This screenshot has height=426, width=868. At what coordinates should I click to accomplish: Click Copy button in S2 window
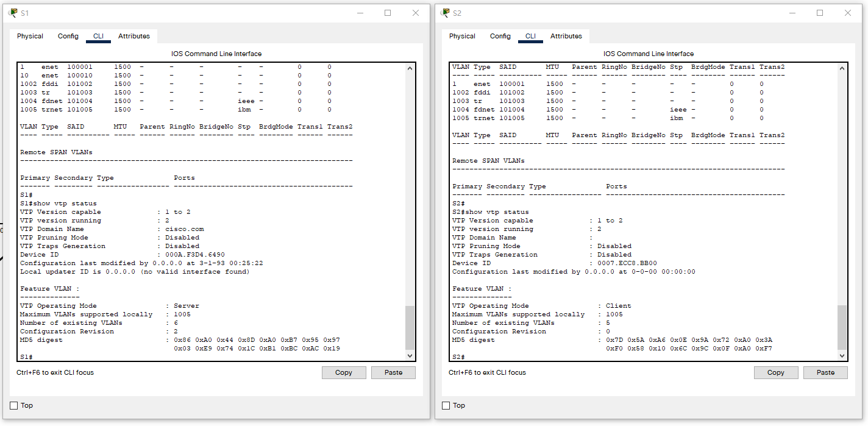pos(776,372)
